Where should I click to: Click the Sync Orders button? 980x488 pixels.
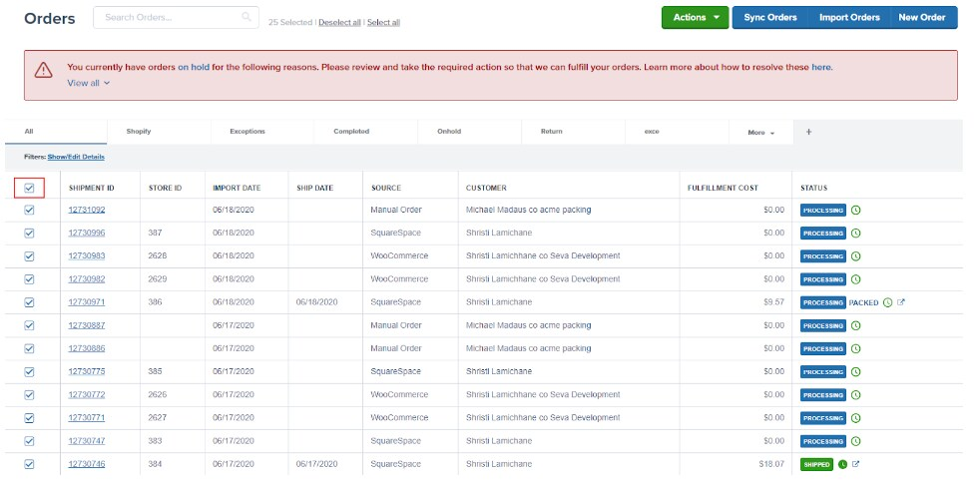(770, 18)
